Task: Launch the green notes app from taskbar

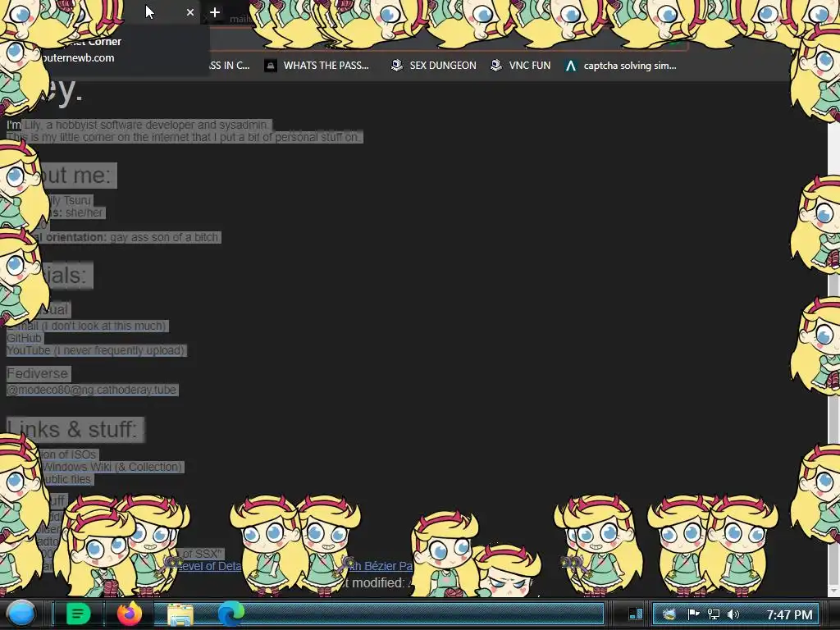Action: pyautogui.click(x=78, y=614)
